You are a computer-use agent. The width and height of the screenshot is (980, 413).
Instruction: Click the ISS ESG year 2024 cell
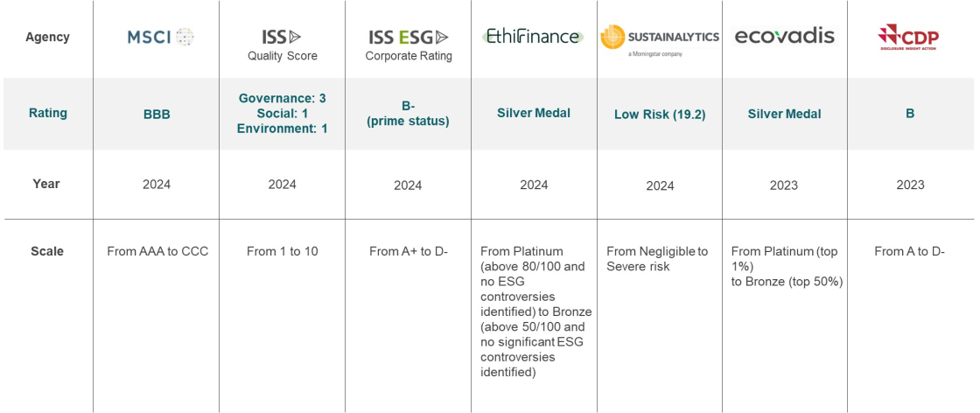point(408,185)
